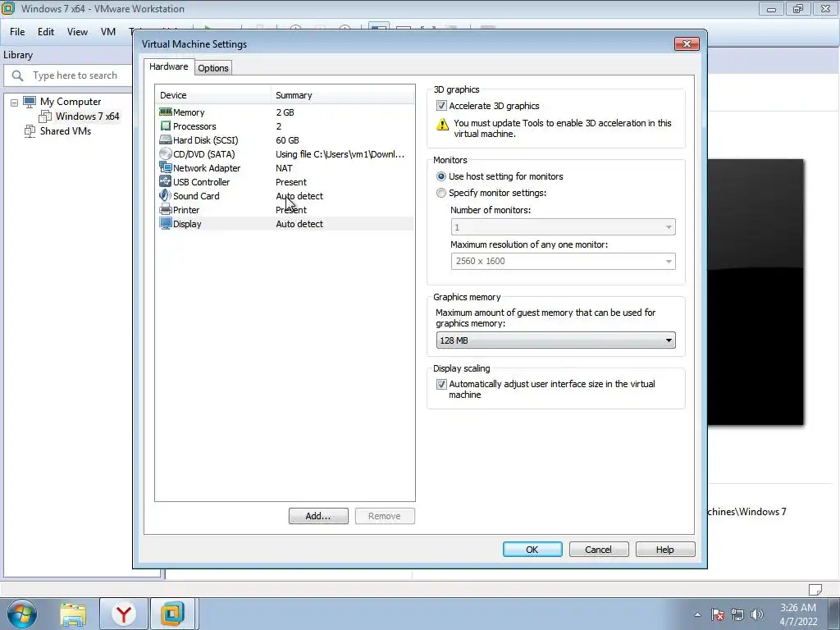Viewport: 840px width, 630px height.
Task: Collapse the My Computer tree node
Action: pyautogui.click(x=15, y=103)
